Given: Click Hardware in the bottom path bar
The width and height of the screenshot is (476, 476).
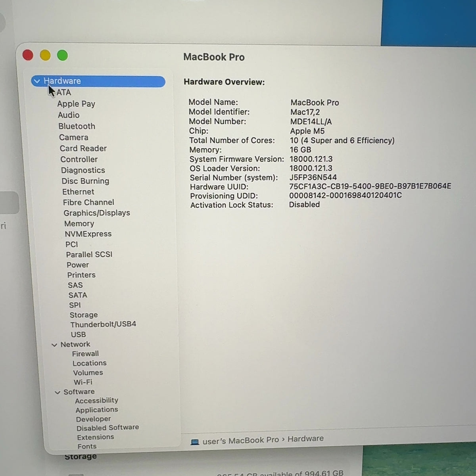Looking at the screenshot, I should pyautogui.click(x=305, y=439).
